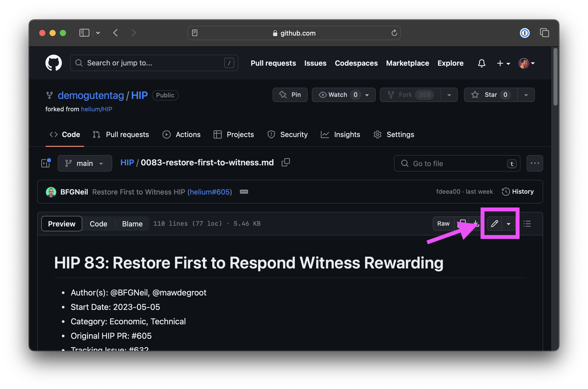This screenshot has height=389, width=588.
Task: Click the Raw button
Action: point(443,224)
